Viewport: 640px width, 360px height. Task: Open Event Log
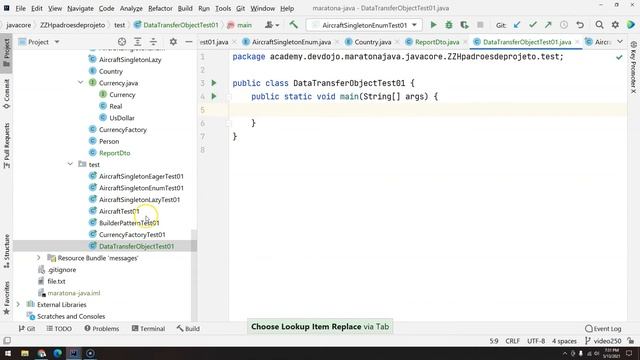coord(603,329)
